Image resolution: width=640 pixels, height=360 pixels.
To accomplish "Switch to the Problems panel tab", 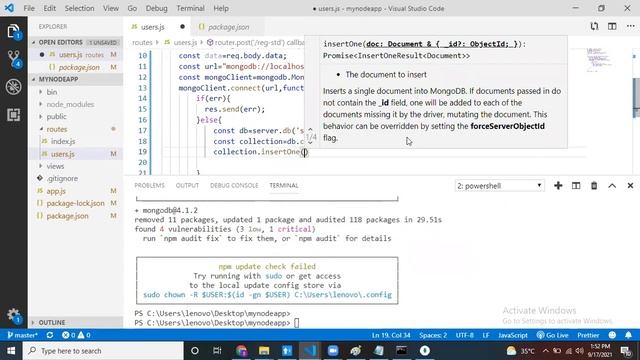I will [x=149, y=185].
